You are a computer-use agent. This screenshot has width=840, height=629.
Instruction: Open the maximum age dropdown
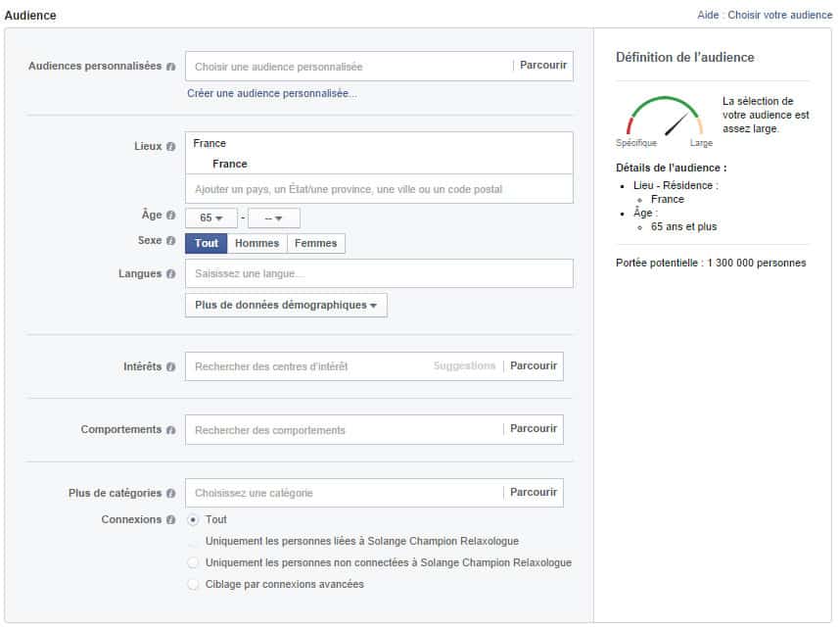coord(274,218)
